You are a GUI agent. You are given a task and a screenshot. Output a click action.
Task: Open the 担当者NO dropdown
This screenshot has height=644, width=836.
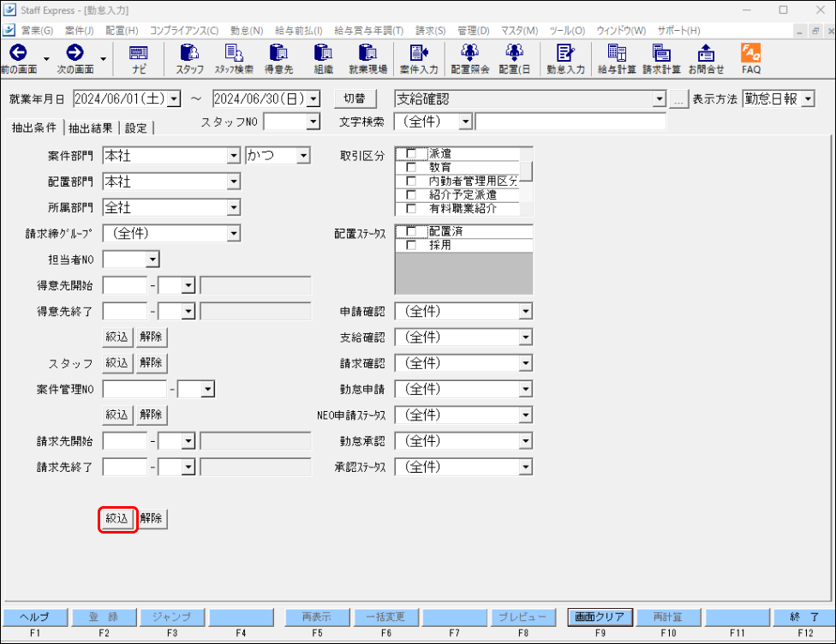click(152, 259)
